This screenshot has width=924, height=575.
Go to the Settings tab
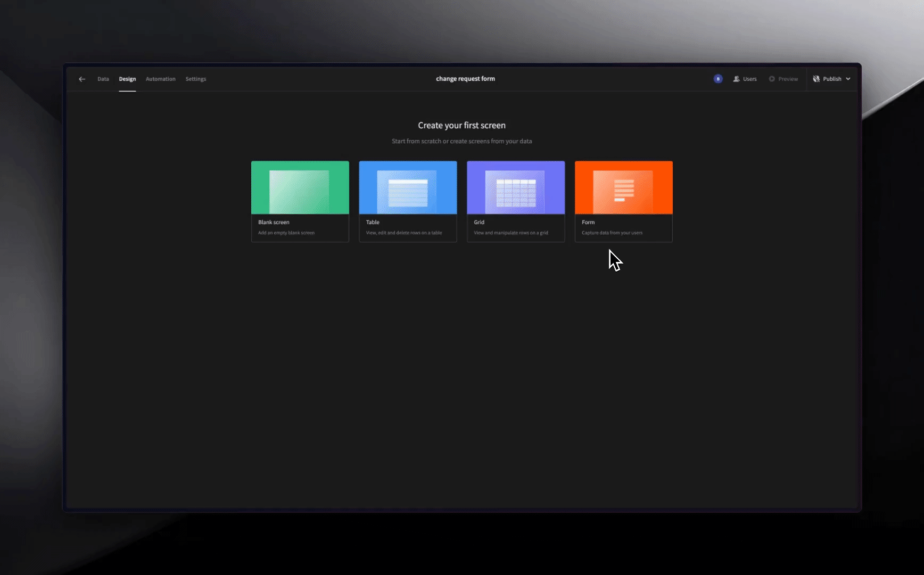pos(195,79)
